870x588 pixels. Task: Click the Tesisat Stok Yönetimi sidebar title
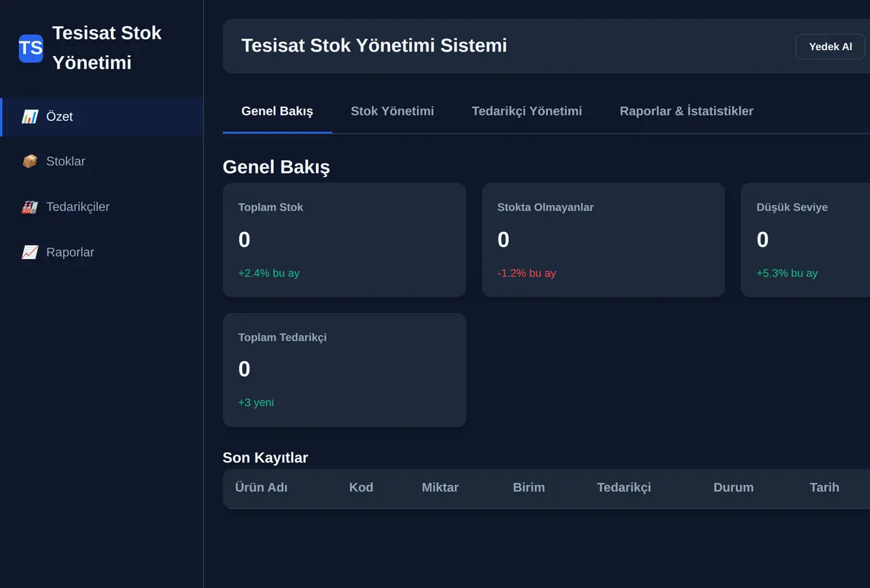tap(107, 48)
